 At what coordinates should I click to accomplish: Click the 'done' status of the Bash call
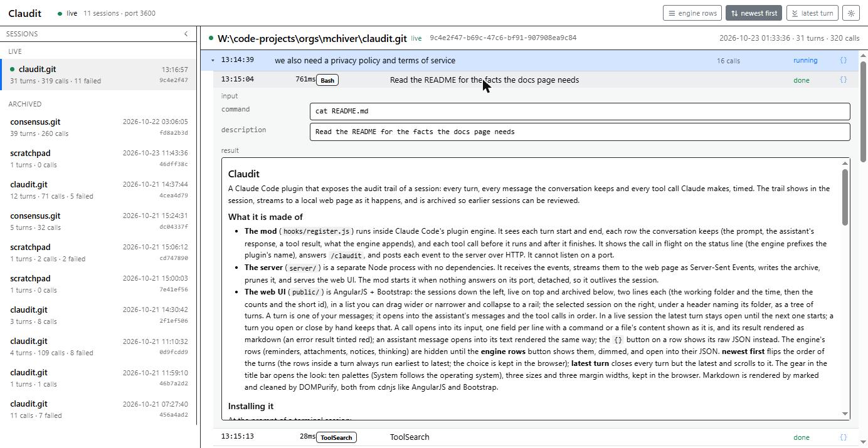click(x=802, y=80)
